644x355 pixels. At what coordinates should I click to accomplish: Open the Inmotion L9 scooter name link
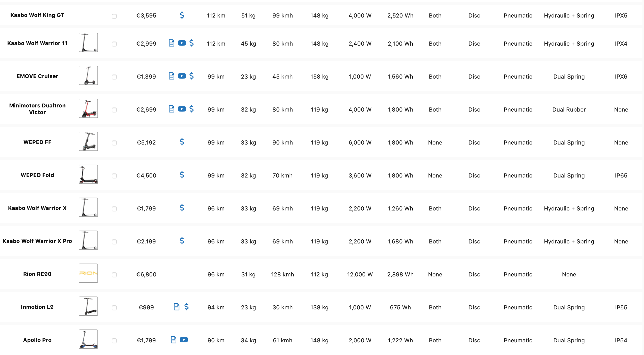(37, 307)
